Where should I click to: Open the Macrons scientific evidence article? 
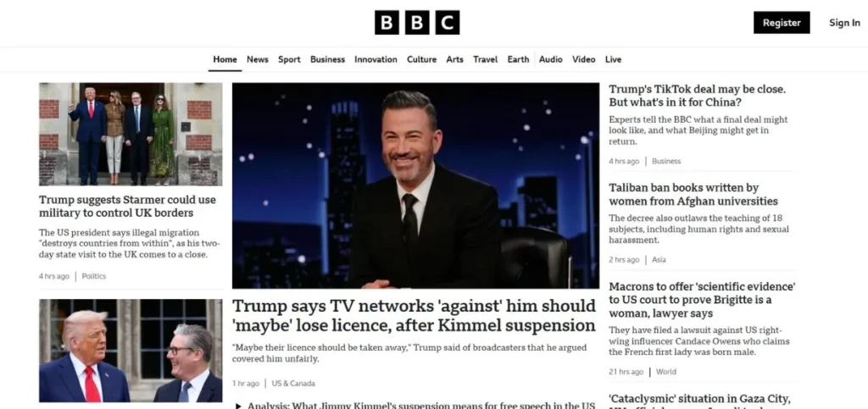(702, 300)
